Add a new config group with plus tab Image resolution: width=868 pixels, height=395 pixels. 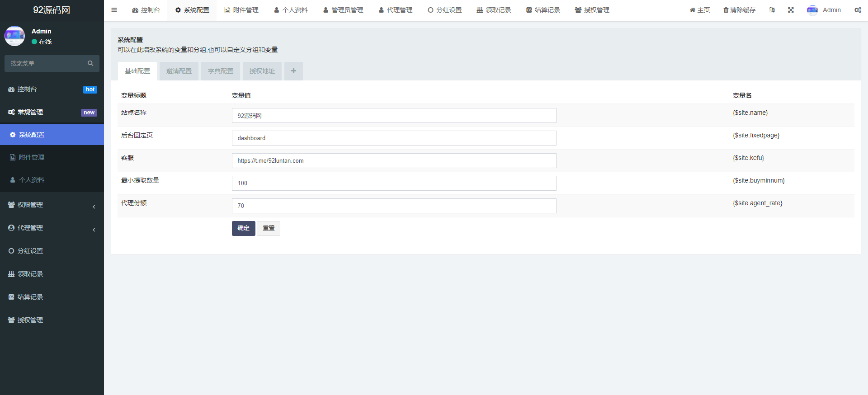[293, 71]
